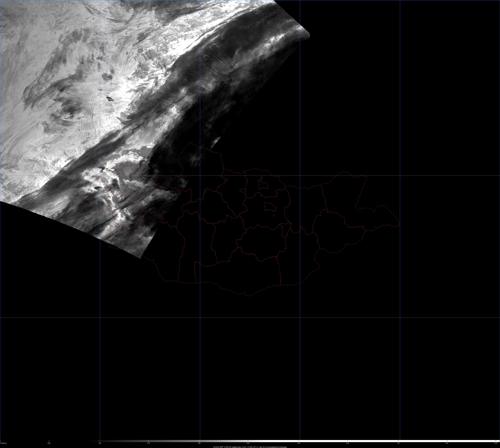Click the 4.57 colorbar tick label

(x=248, y=443)
